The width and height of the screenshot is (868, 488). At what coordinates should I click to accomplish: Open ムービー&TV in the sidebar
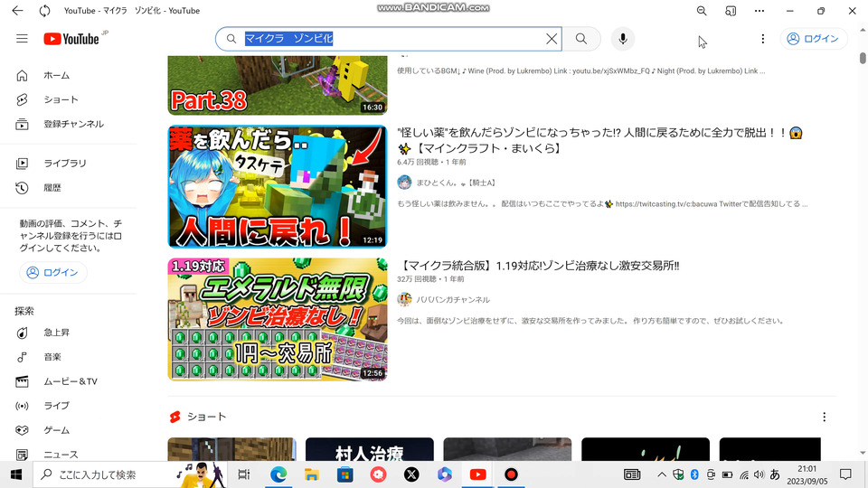[x=69, y=381]
